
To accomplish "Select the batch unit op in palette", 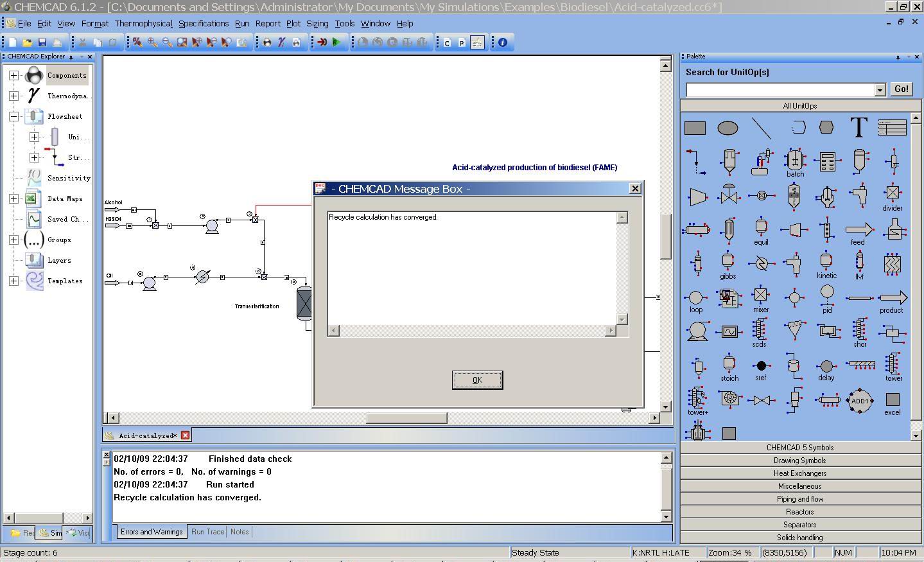I will [795, 163].
